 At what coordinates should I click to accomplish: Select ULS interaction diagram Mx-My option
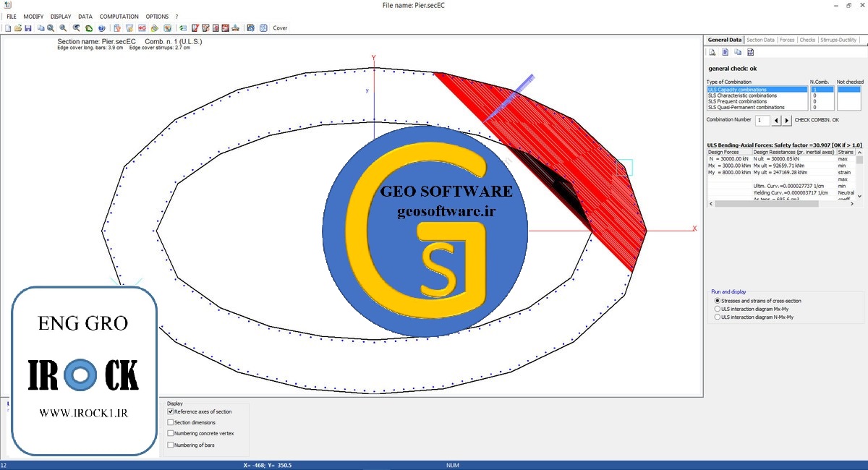(718, 309)
